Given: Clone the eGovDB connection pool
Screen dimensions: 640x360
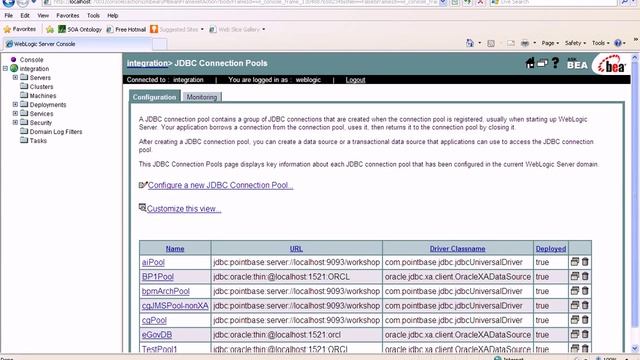Looking at the screenshot, I should pyautogui.click(x=575, y=334).
